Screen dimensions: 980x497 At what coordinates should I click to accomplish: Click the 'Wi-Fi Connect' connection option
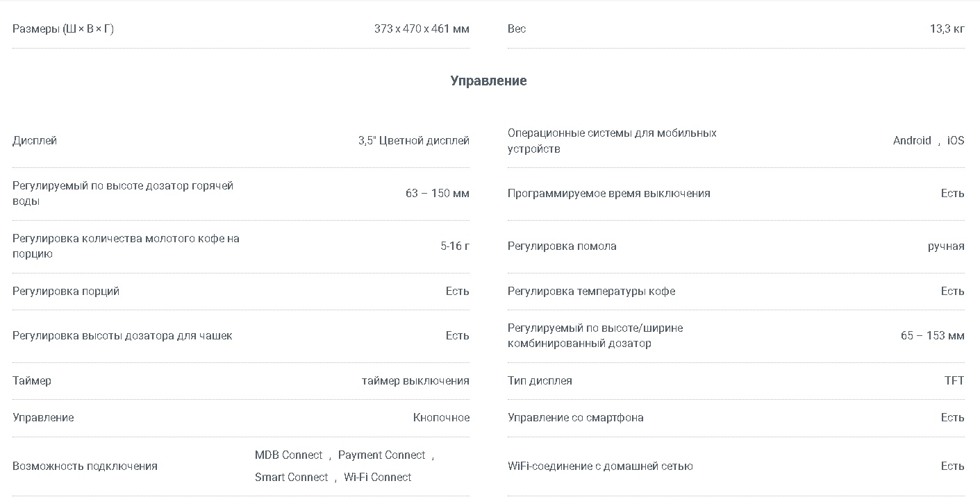pos(377,478)
